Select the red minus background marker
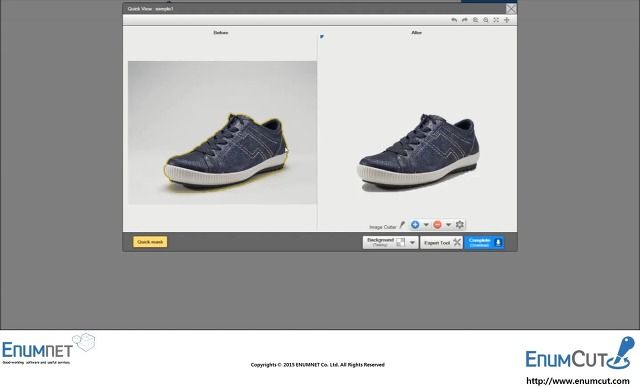This screenshot has height=387, width=640. point(437,225)
